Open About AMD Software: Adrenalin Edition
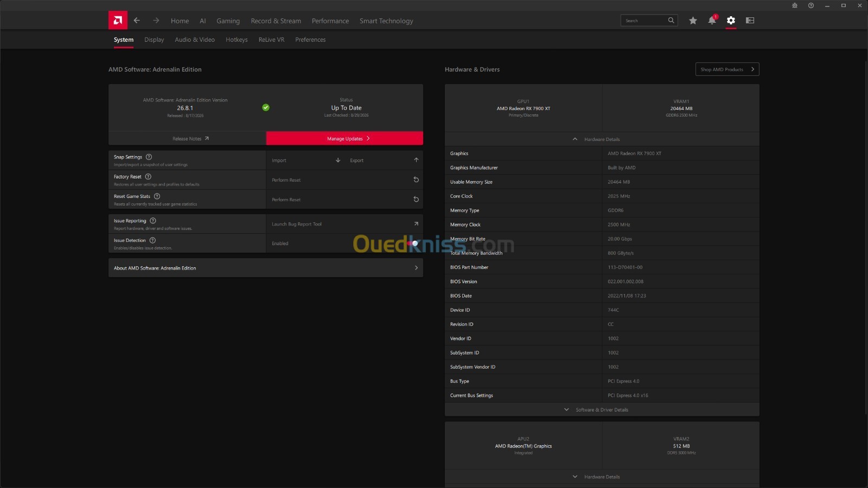Image resolution: width=868 pixels, height=488 pixels. coord(266,268)
